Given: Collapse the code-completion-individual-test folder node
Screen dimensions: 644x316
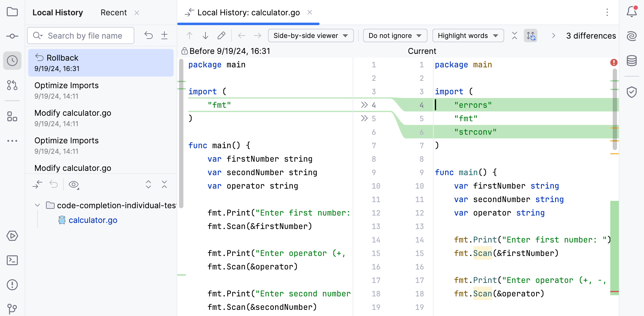Looking at the screenshot, I should click(x=37, y=205).
